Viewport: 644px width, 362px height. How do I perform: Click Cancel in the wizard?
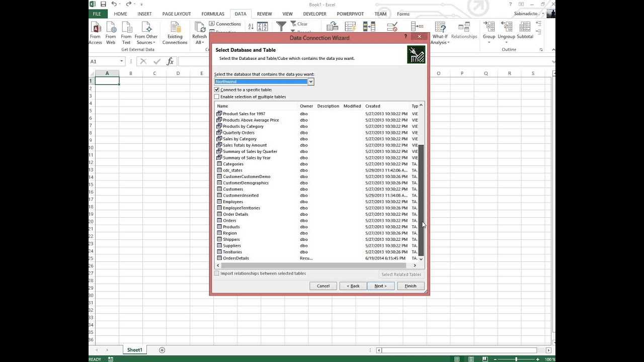pos(323,286)
